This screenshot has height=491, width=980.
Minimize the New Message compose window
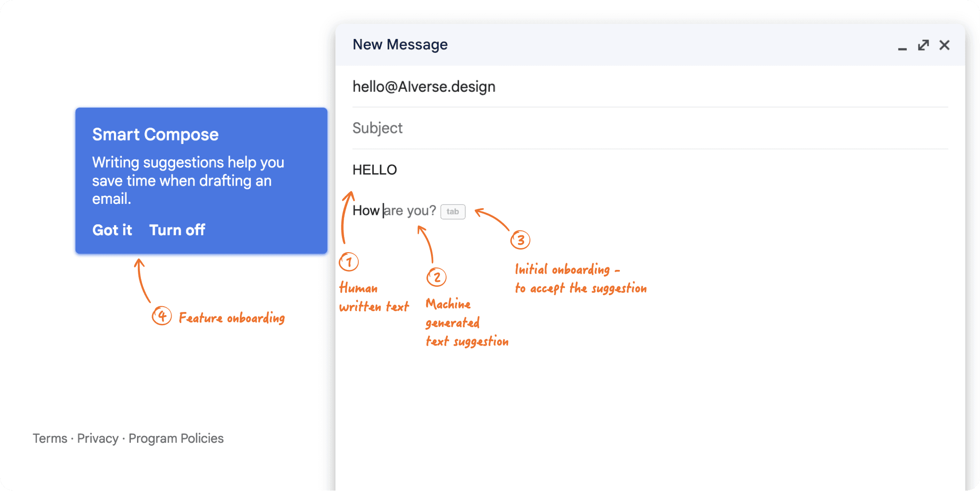click(902, 48)
